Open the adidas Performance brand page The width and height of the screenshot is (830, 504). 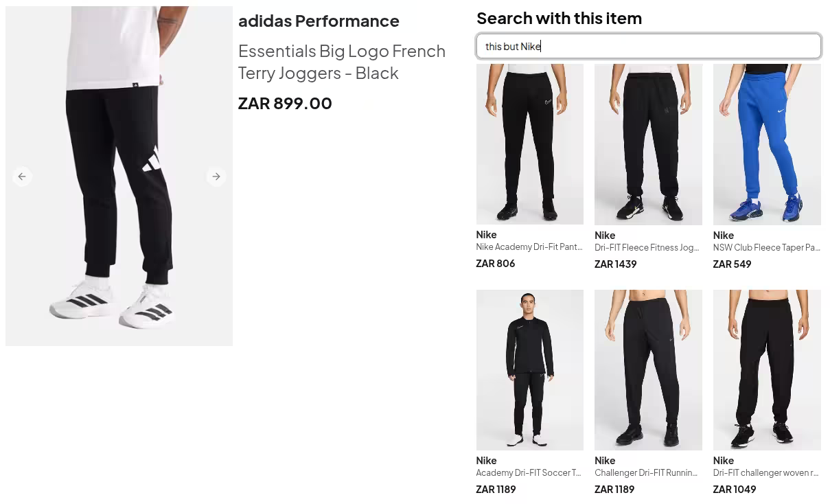click(x=319, y=21)
